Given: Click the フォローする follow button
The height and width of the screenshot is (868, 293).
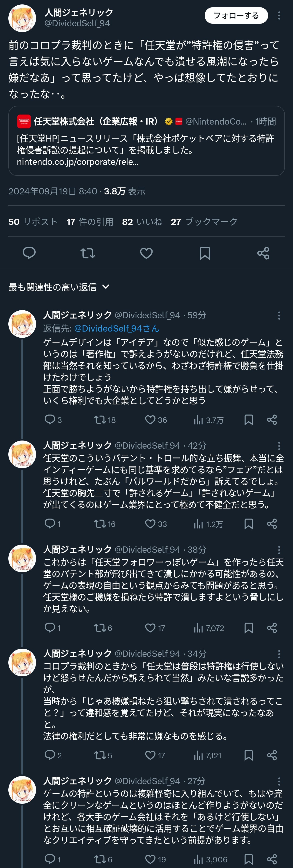Looking at the screenshot, I should 236,16.
